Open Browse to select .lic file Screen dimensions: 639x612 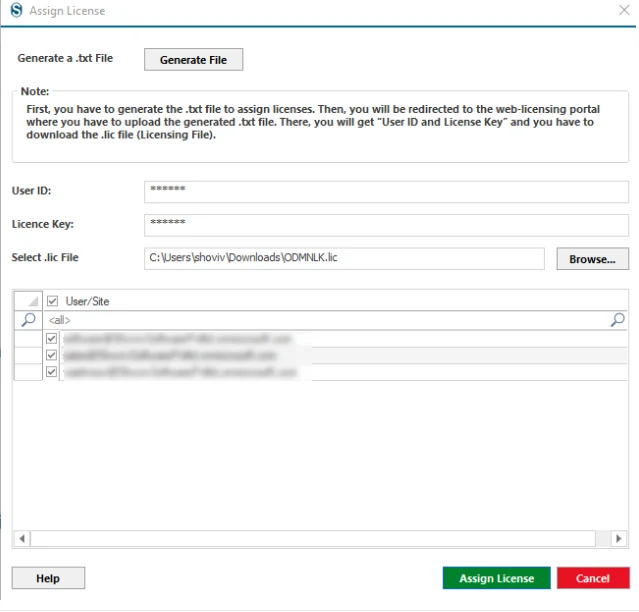pyautogui.click(x=593, y=259)
